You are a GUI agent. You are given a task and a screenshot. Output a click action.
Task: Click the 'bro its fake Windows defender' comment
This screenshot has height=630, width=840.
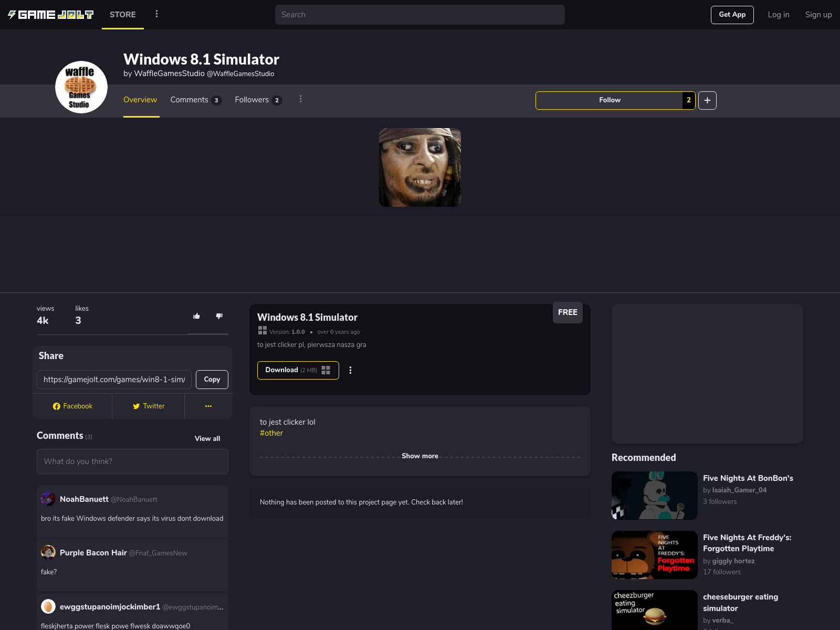point(132,518)
